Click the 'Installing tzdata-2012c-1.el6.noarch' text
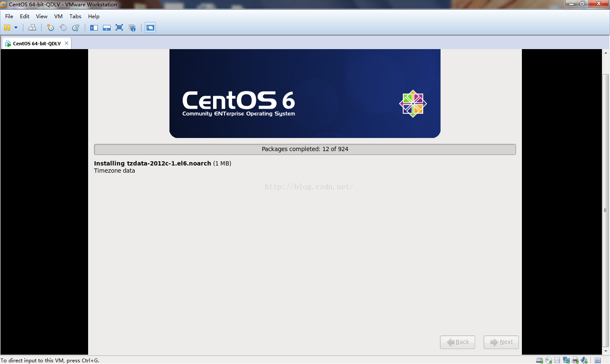610x364 pixels. [x=152, y=163]
